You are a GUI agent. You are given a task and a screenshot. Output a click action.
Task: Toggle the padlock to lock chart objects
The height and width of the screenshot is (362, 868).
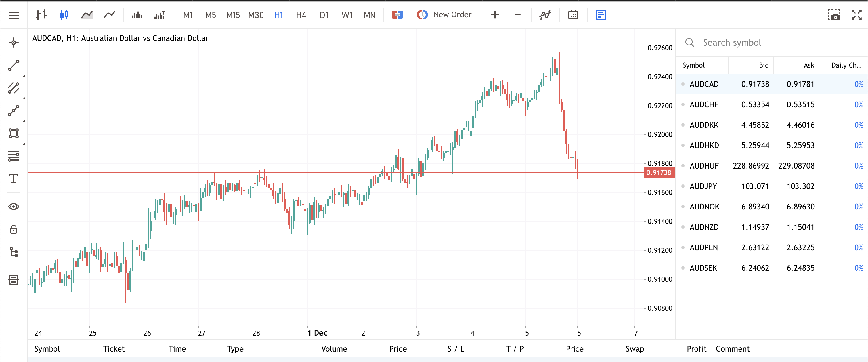point(13,229)
